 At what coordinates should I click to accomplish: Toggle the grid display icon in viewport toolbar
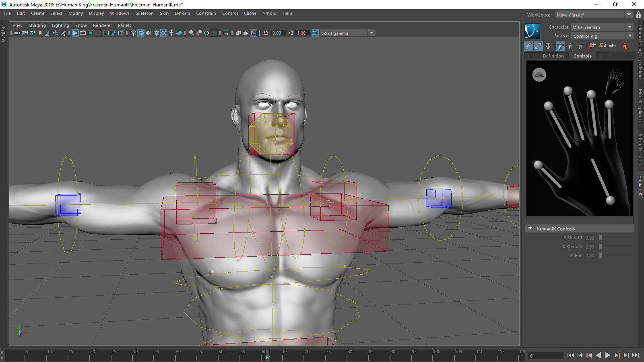(75, 33)
